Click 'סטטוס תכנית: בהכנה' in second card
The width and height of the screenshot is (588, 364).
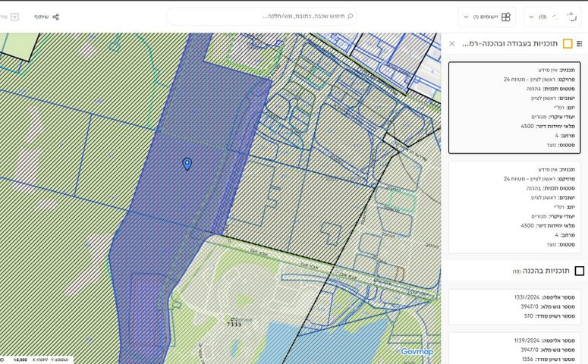[x=551, y=188]
